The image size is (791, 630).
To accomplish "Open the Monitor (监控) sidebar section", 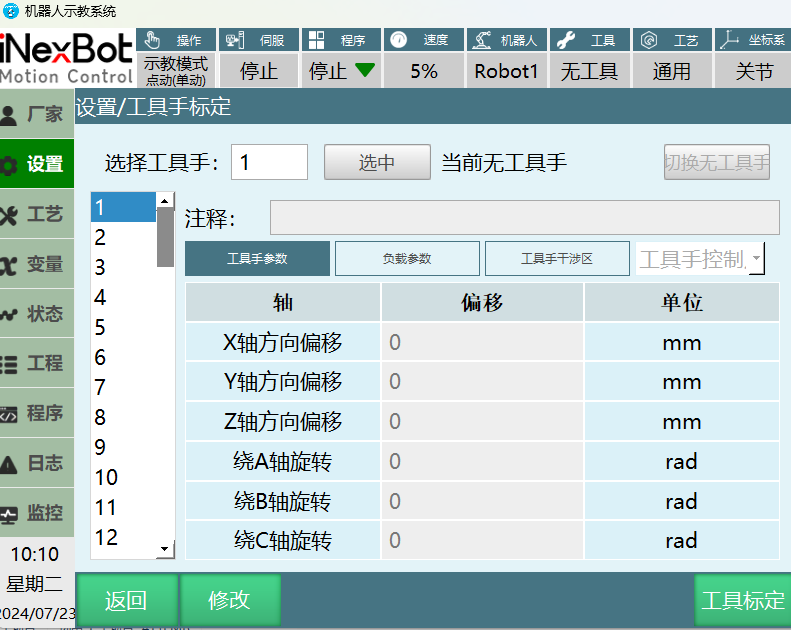I will click(x=10, y=514).
